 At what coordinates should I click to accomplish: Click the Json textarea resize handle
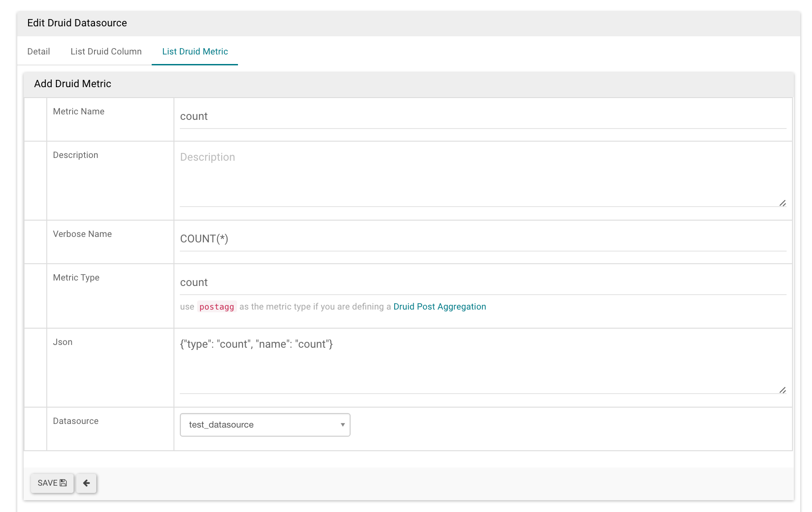pos(782,390)
